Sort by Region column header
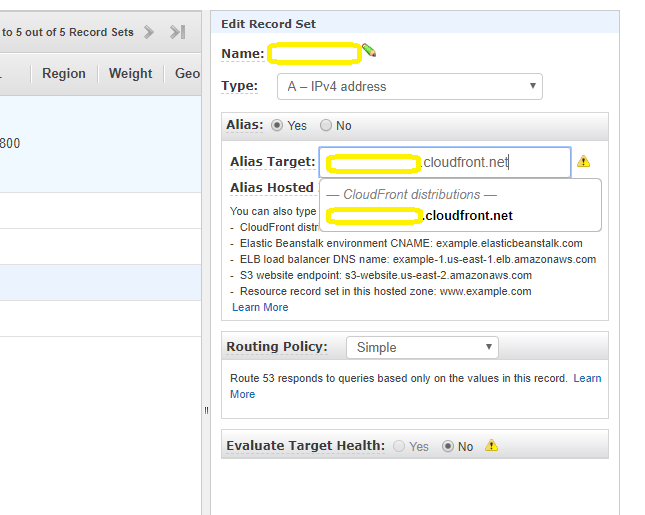The height and width of the screenshot is (515, 645). tap(64, 73)
